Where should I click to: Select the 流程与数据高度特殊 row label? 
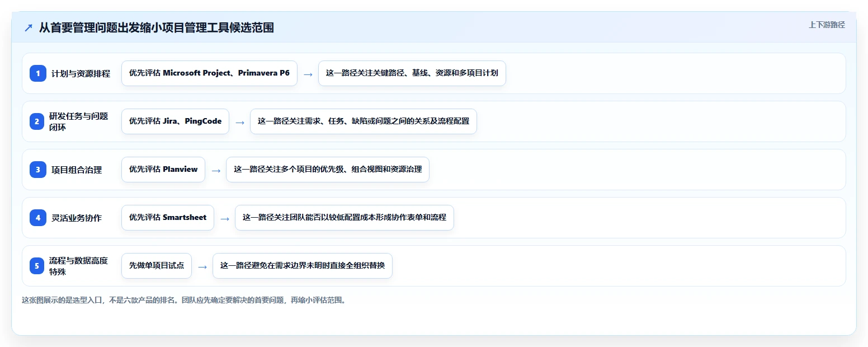[x=79, y=266]
